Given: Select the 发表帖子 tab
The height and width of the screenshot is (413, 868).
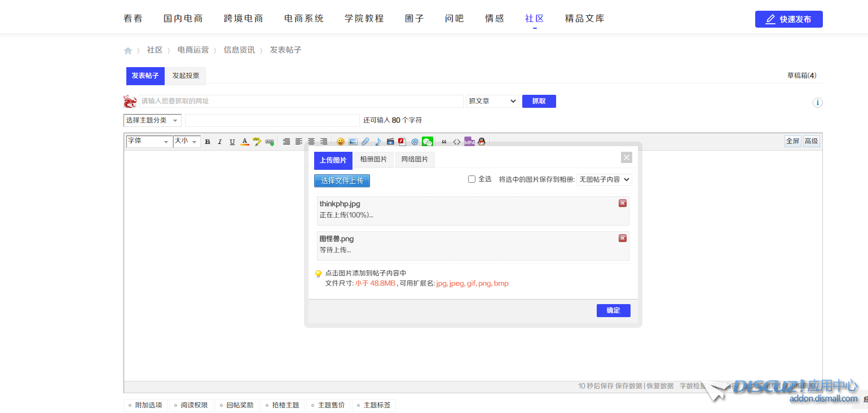Looking at the screenshot, I should click(145, 76).
